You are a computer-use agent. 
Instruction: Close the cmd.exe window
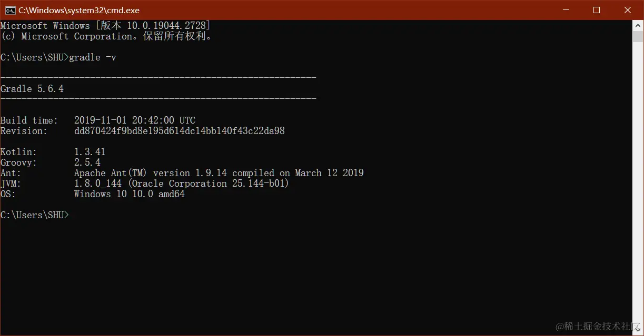(628, 10)
